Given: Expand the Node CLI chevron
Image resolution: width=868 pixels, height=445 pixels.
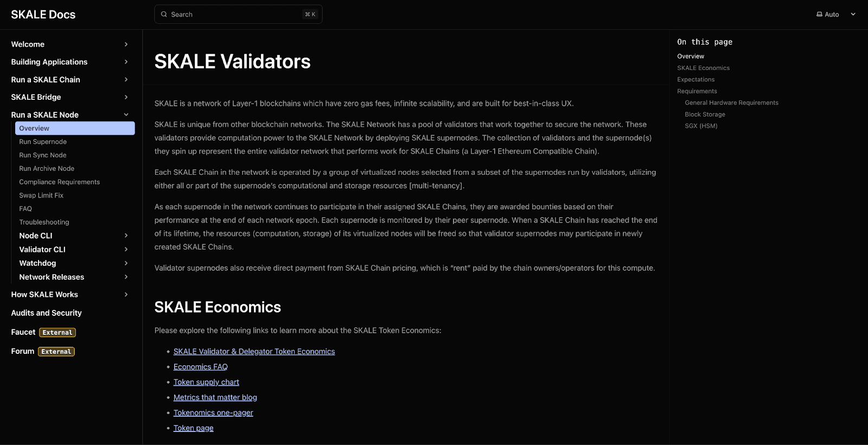Looking at the screenshot, I should click(x=126, y=236).
